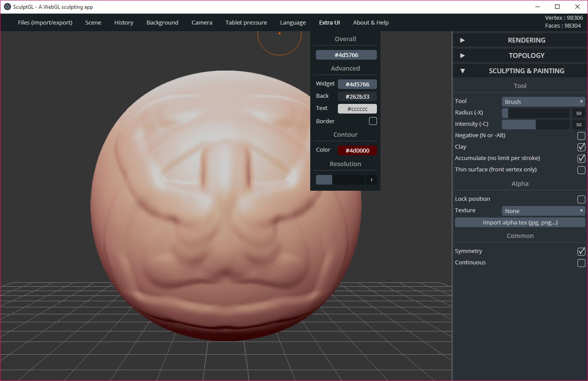Enable the Negative checkbox

(581, 136)
